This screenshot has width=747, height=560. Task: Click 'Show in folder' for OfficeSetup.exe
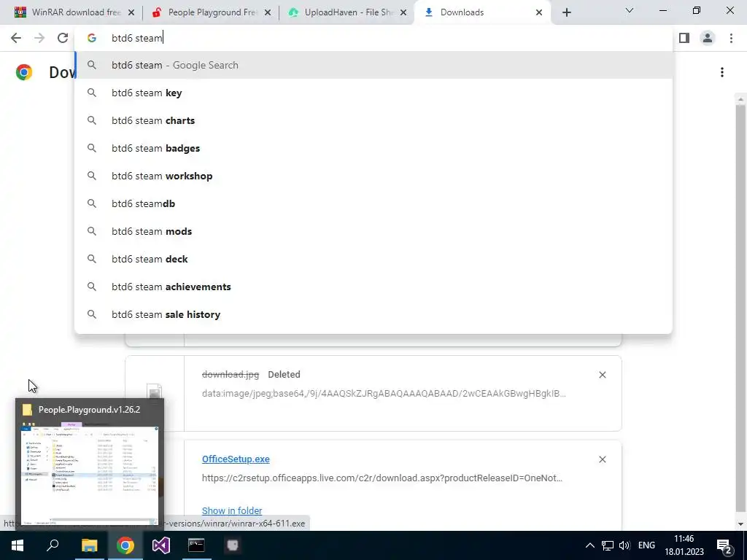click(232, 510)
